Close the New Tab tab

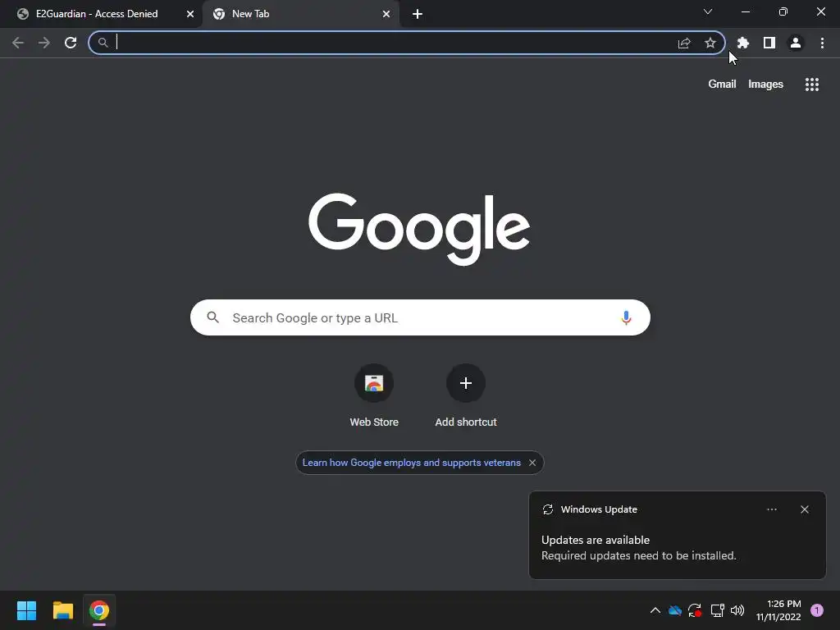(x=386, y=15)
